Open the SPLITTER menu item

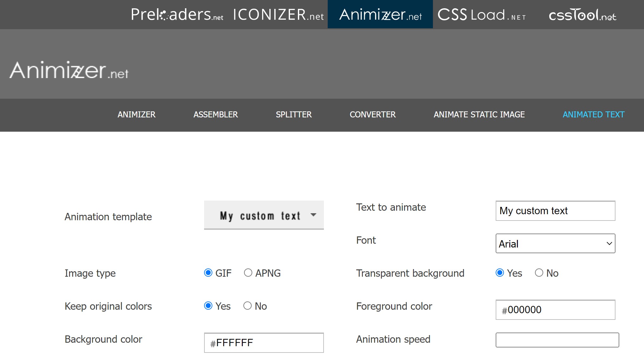(294, 115)
